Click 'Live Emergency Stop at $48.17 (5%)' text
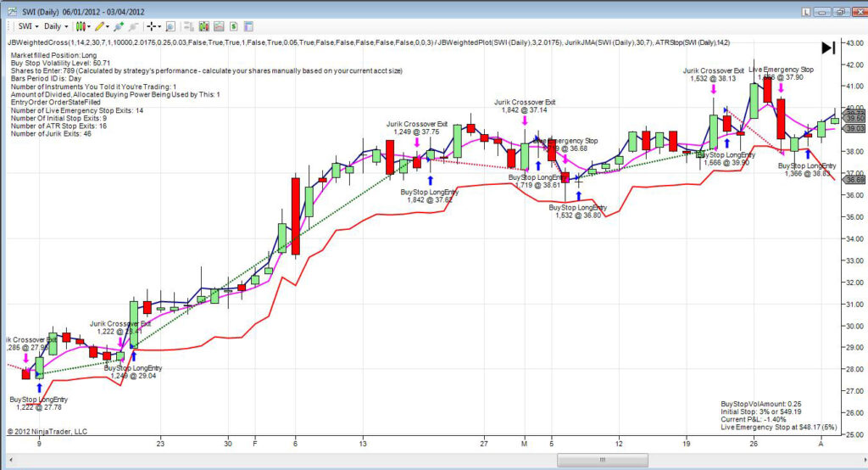 pos(778,428)
